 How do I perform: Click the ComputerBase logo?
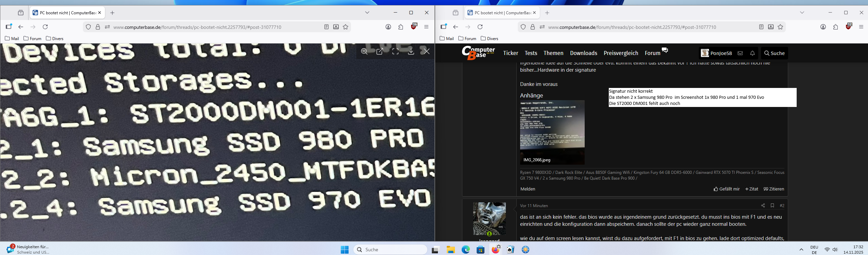[x=478, y=53]
